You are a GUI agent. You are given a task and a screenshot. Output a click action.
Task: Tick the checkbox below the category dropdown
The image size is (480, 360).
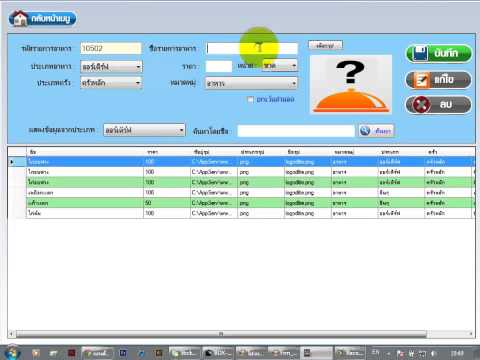tap(250, 99)
